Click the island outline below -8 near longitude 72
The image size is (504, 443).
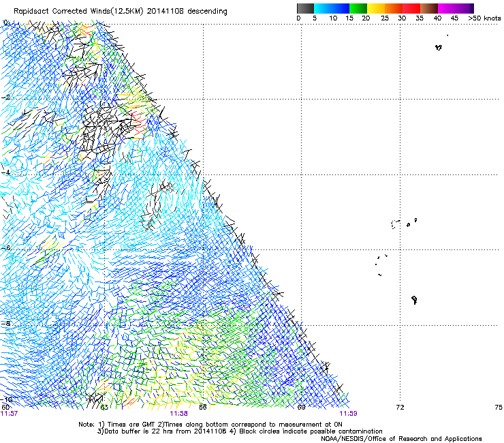414,300
